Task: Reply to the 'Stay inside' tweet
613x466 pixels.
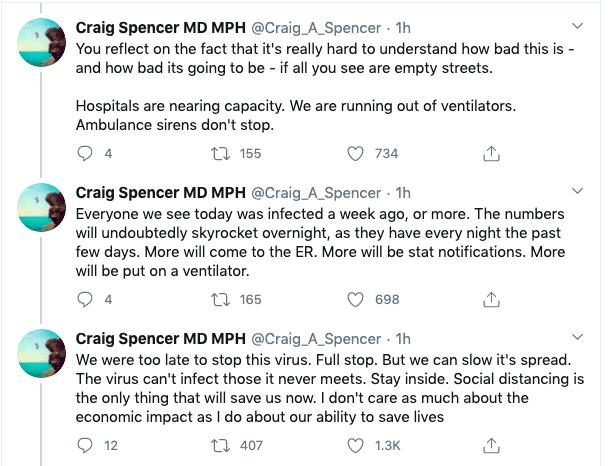Action: click(x=85, y=445)
